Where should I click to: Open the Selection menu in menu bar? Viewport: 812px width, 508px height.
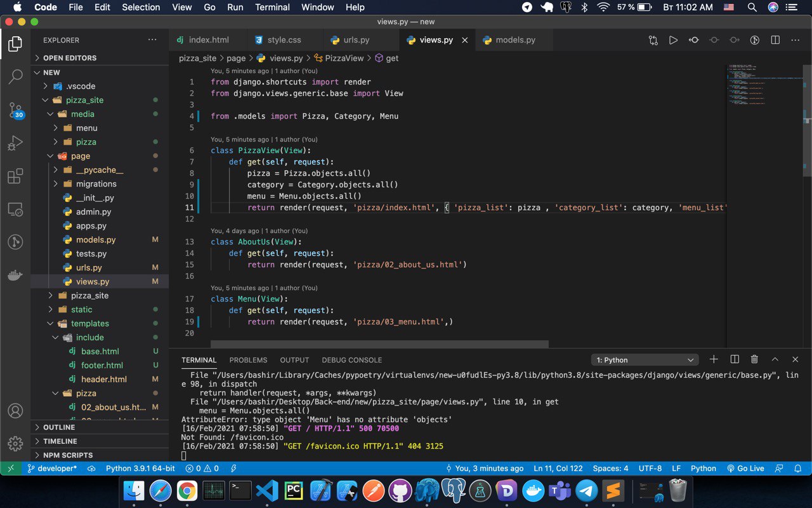[141, 7]
